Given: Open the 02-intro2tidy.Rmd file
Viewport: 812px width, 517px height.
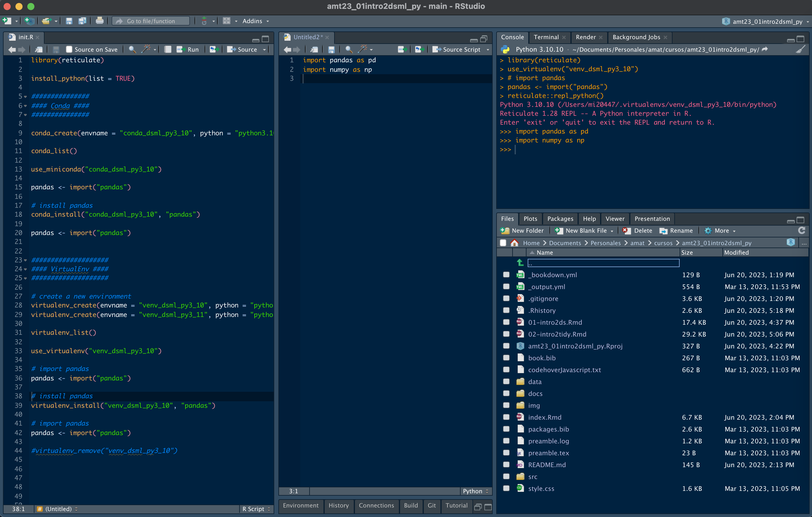Looking at the screenshot, I should 557,334.
